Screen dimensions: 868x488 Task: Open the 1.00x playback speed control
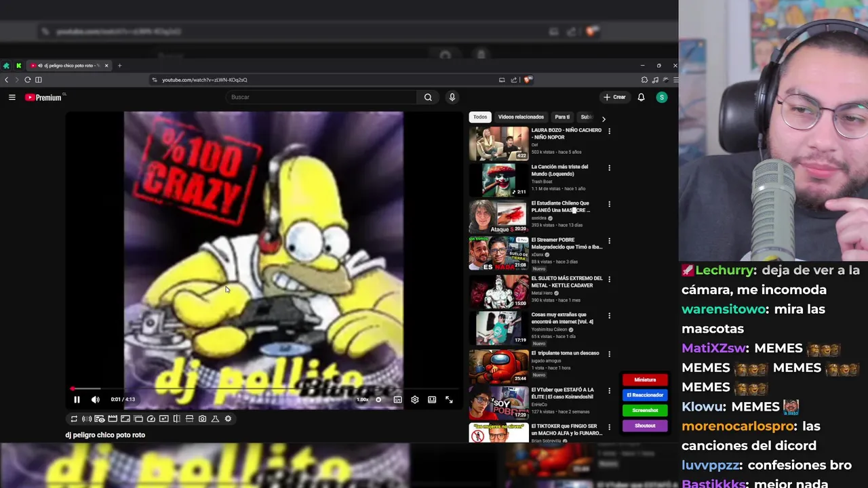pyautogui.click(x=363, y=400)
